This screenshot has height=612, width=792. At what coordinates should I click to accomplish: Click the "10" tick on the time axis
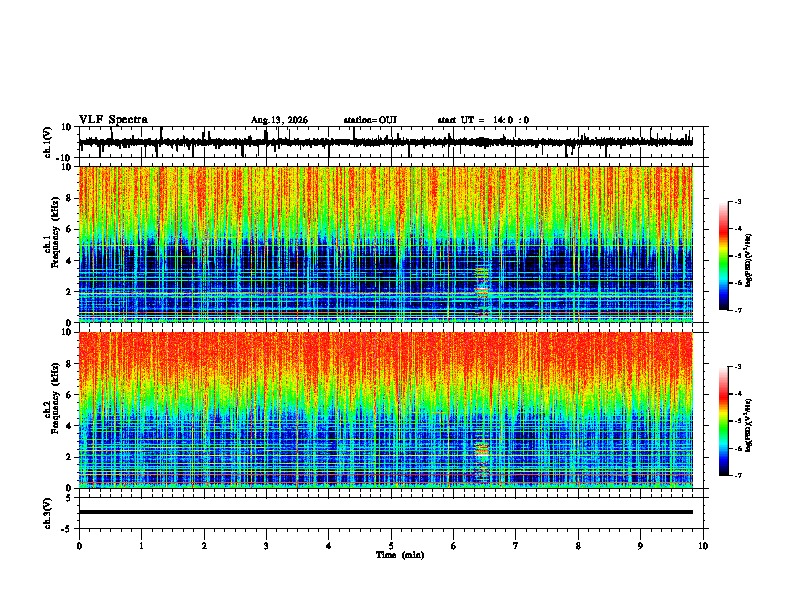pos(703,546)
